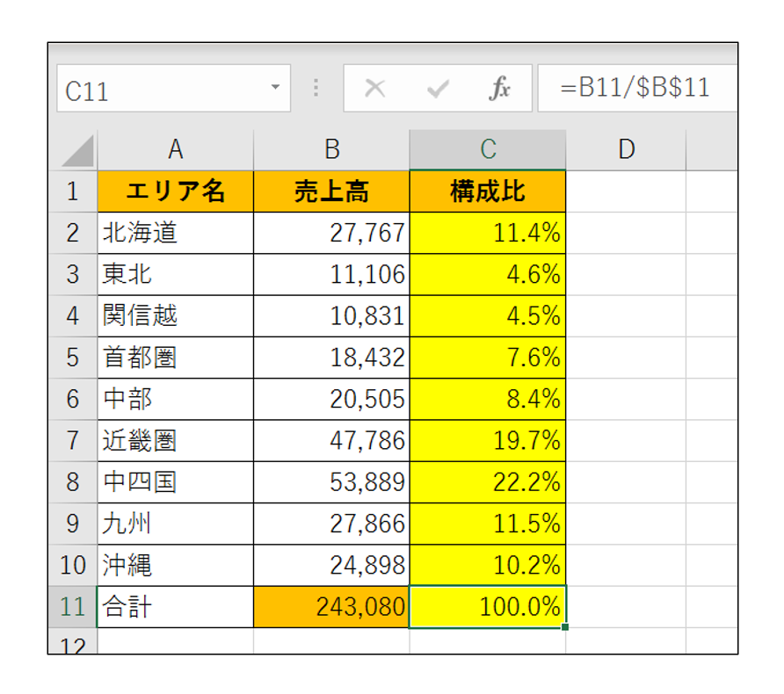Click the fill handle of cell C11
The image size is (784, 694).
564,626
